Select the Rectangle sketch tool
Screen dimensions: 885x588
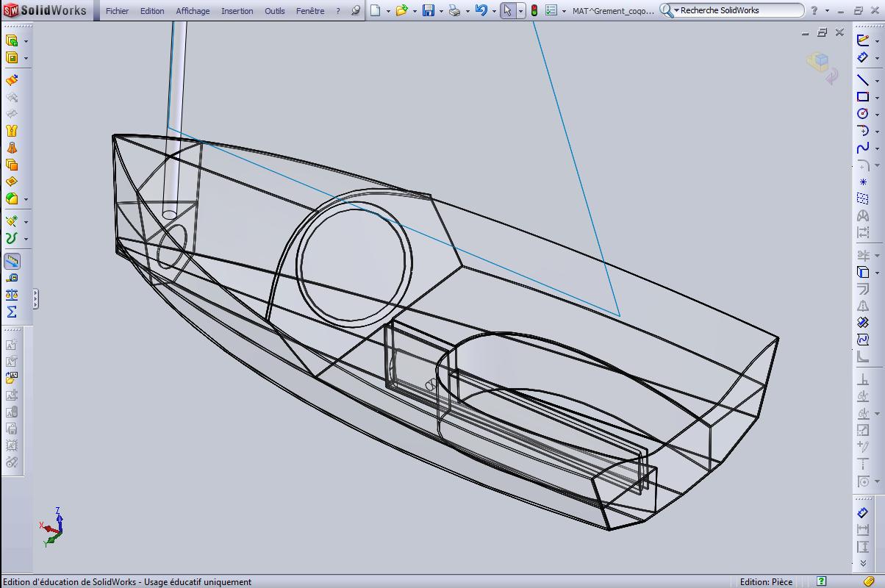pyautogui.click(x=861, y=96)
